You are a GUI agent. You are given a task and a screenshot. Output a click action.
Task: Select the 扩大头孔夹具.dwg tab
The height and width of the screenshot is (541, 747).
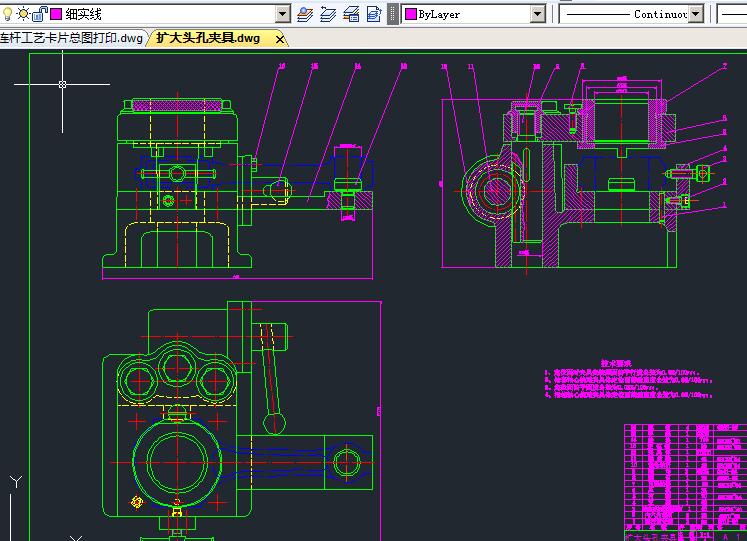coord(208,38)
